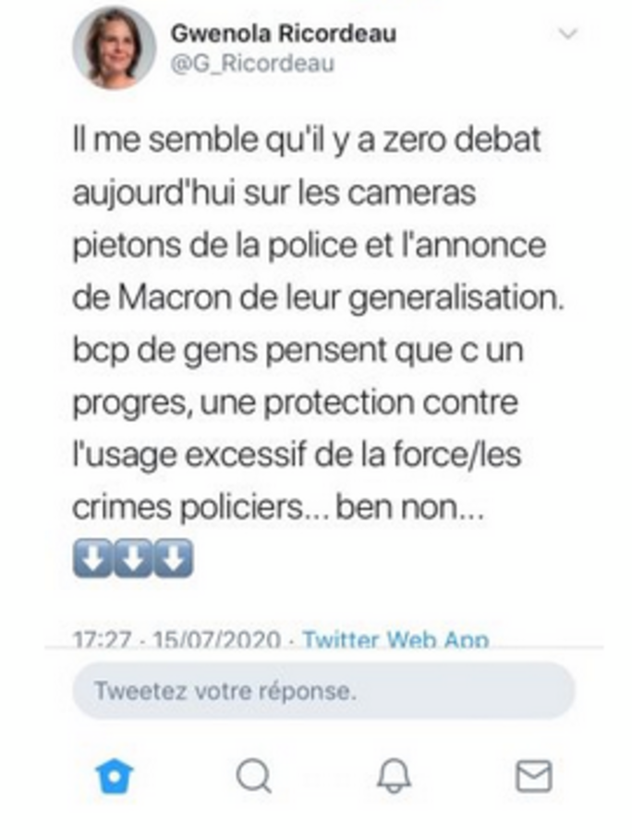Click the Twitter Web App source link
Viewport: 632px width, 840px height.
point(395,639)
